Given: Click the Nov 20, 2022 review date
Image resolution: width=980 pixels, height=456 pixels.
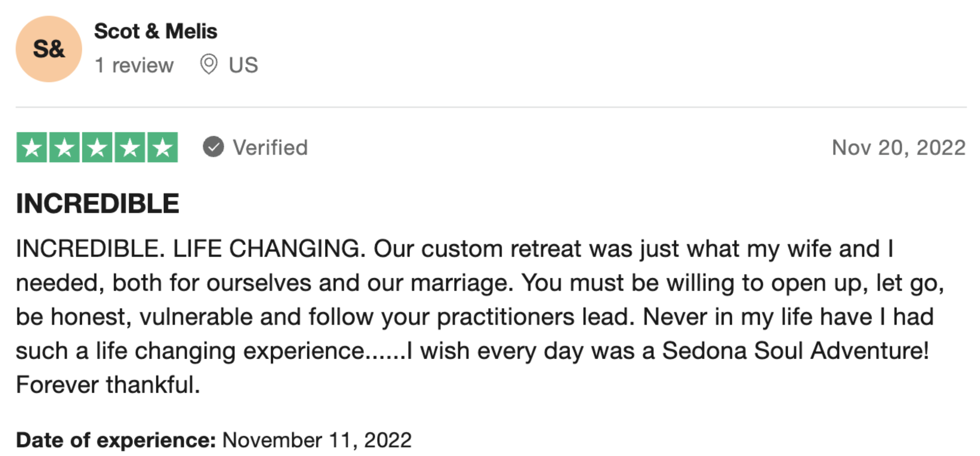Looking at the screenshot, I should point(898,148).
